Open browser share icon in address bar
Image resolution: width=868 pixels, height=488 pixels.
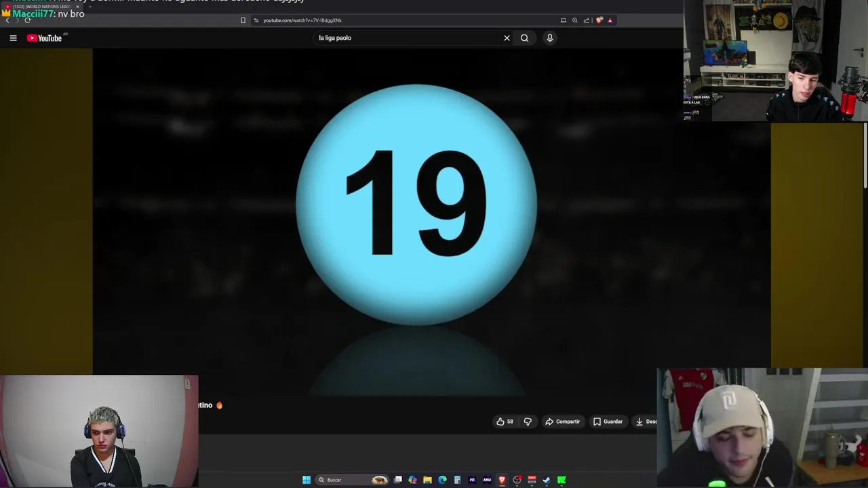[x=587, y=20]
